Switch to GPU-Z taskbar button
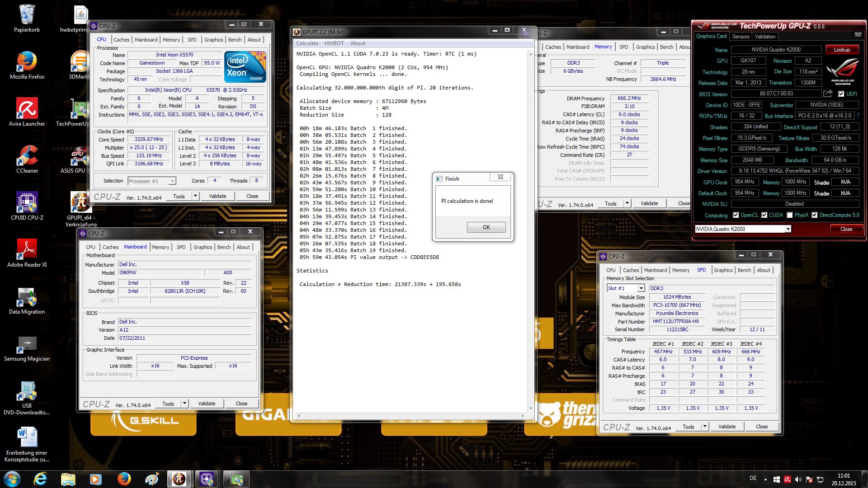This screenshot has width=868, height=488. 236,479
